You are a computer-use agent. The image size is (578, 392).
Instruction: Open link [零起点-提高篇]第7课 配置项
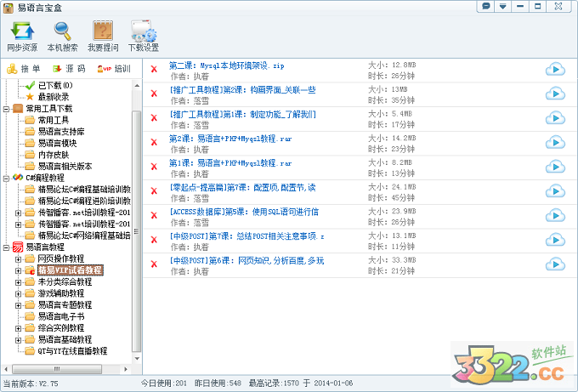click(x=242, y=187)
